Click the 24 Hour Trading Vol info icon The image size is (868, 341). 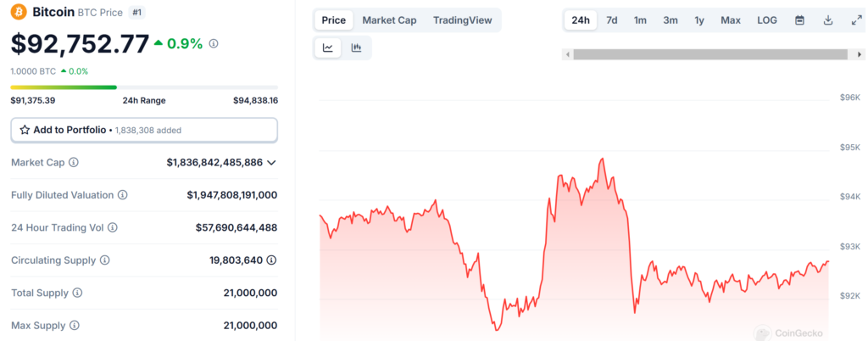113,227
